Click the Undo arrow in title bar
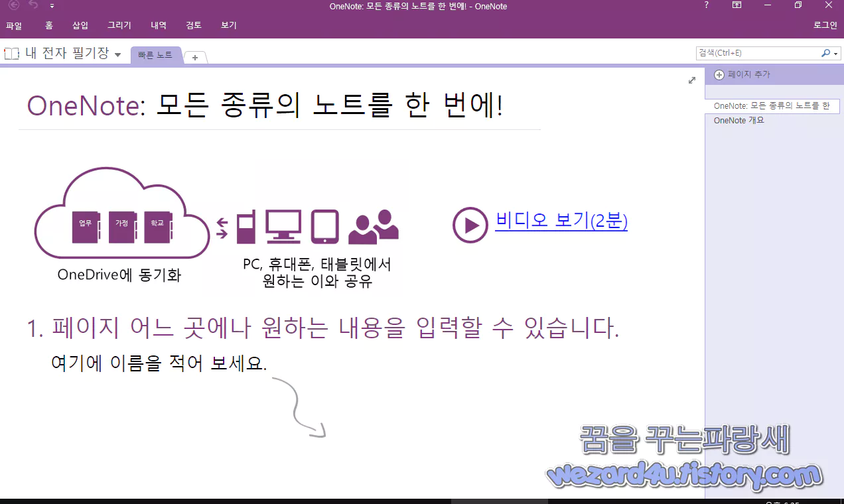844x504 pixels. (x=34, y=5)
